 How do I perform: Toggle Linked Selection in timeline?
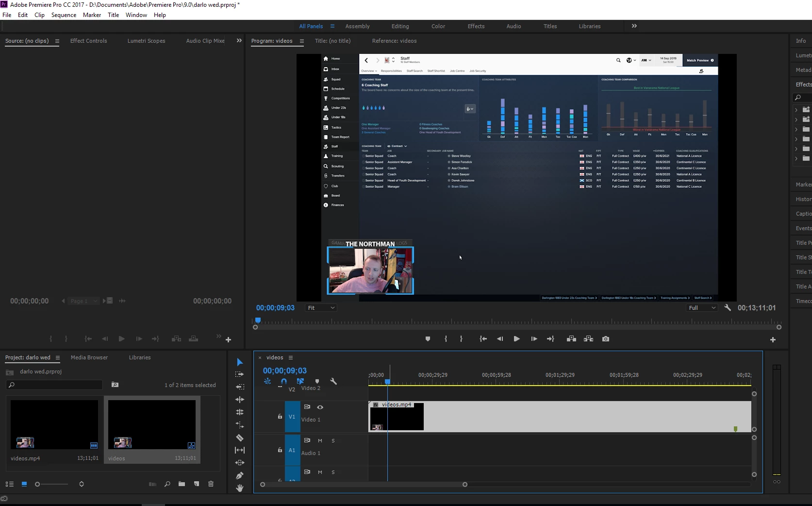(x=300, y=382)
